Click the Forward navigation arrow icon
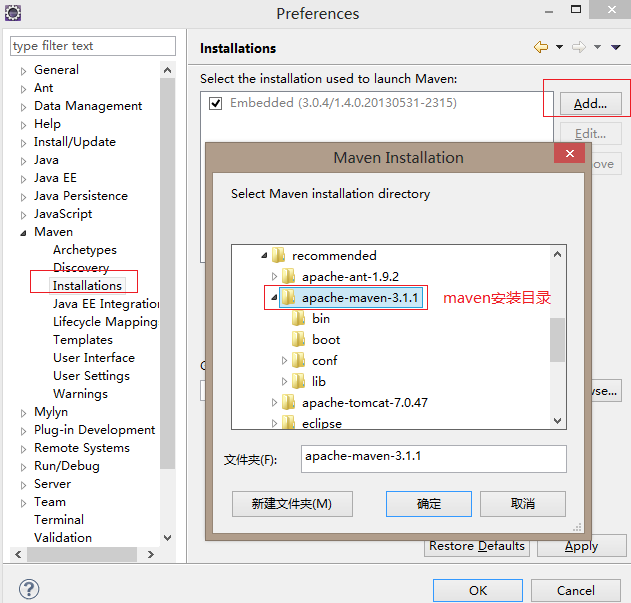This screenshot has width=631, height=603. pyautogui.click(x=579, y=47)
